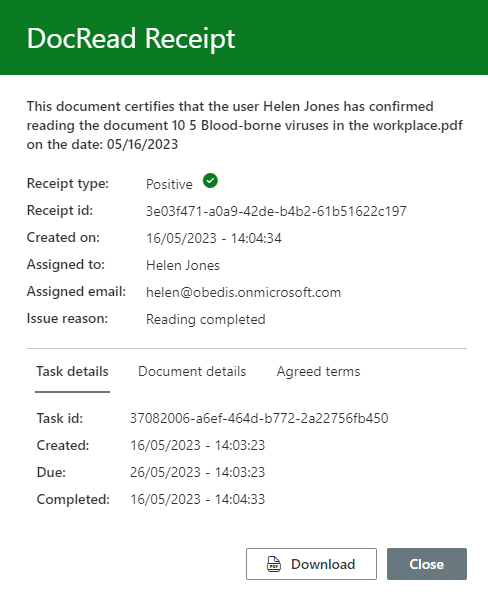The height and width of the screenshot is (595, 488).
Task: Open the Agreed terms tab
Action: [318, 371]
